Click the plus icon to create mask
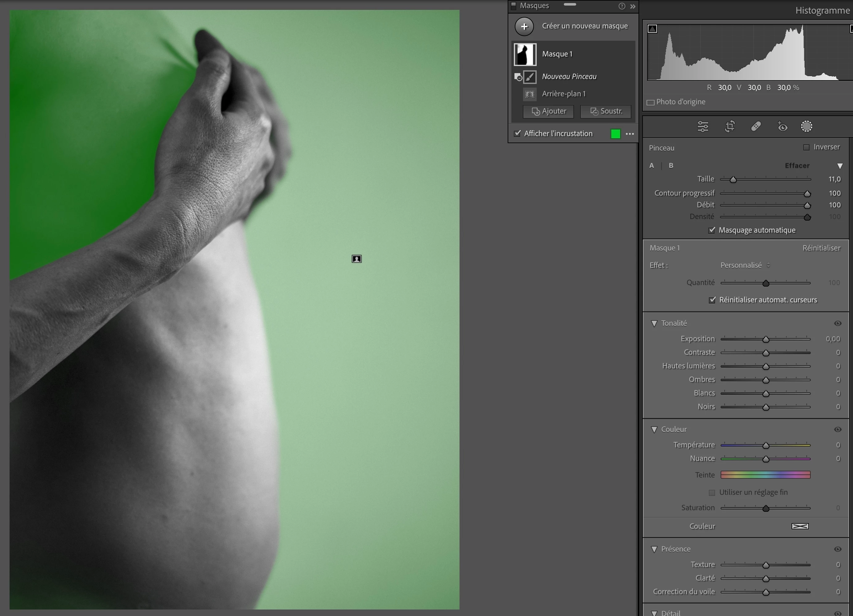853x616 pixels. (524, 26)
